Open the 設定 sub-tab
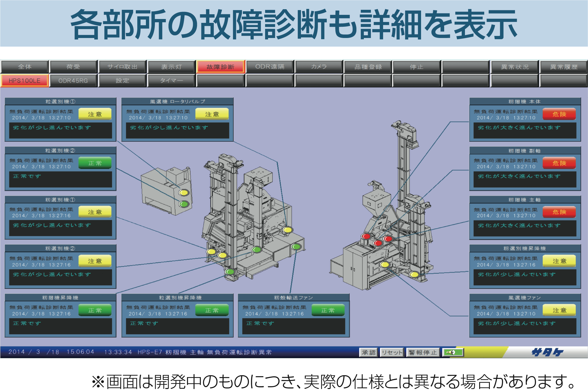This screenshot has height=391, width=588. pos(122,80)
